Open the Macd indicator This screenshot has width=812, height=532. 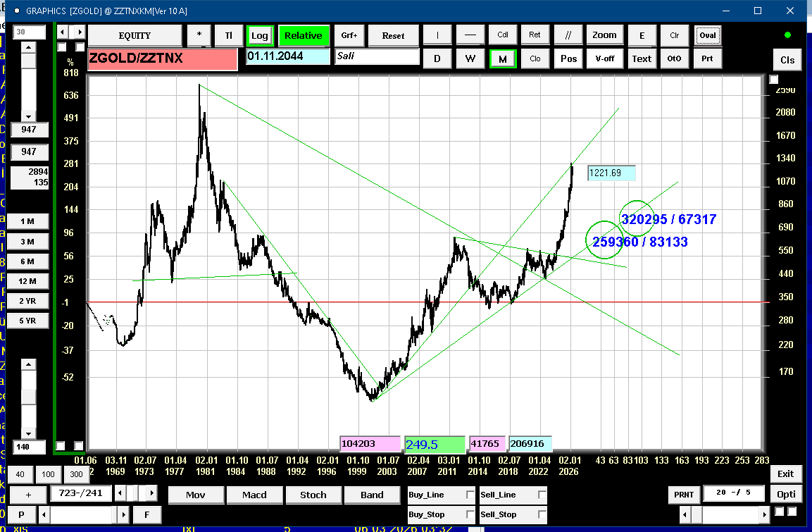pyautogui.click(x=254, y=495)
